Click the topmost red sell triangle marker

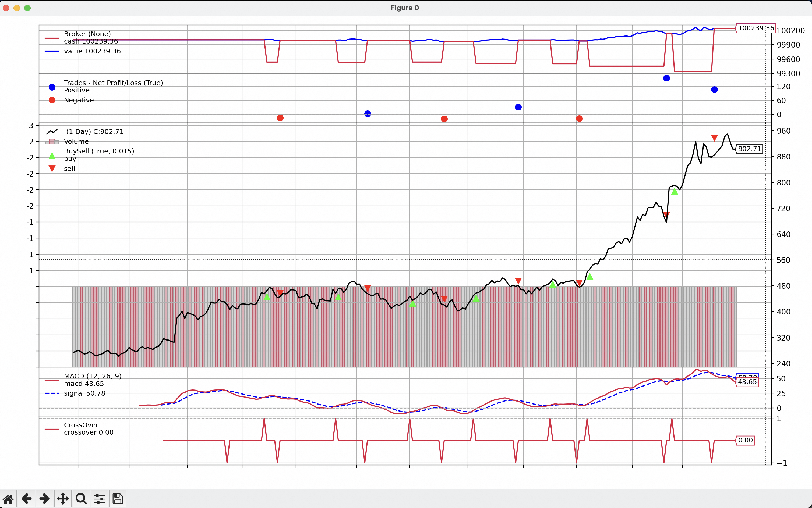tap(715, 138)
